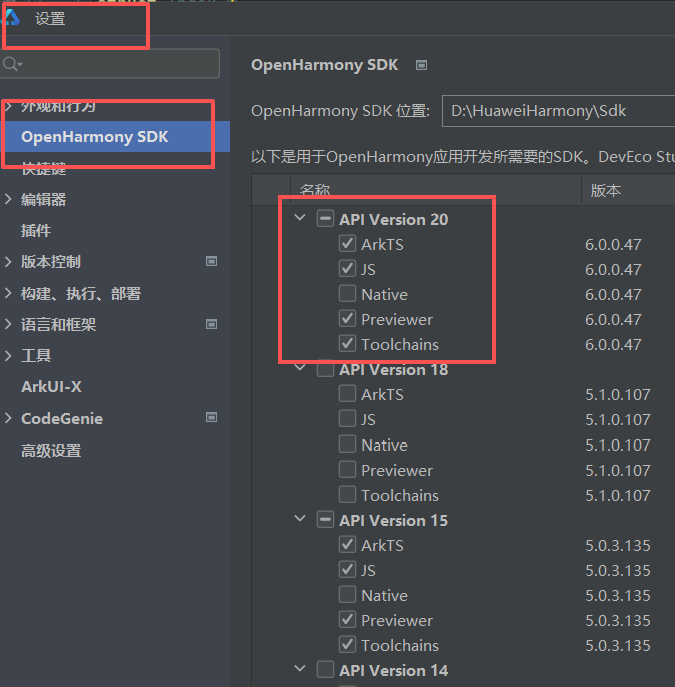Check Native under API Version 18
This screenshot has width=675, height=687.
pyautogui.click(x=347, y=444)
